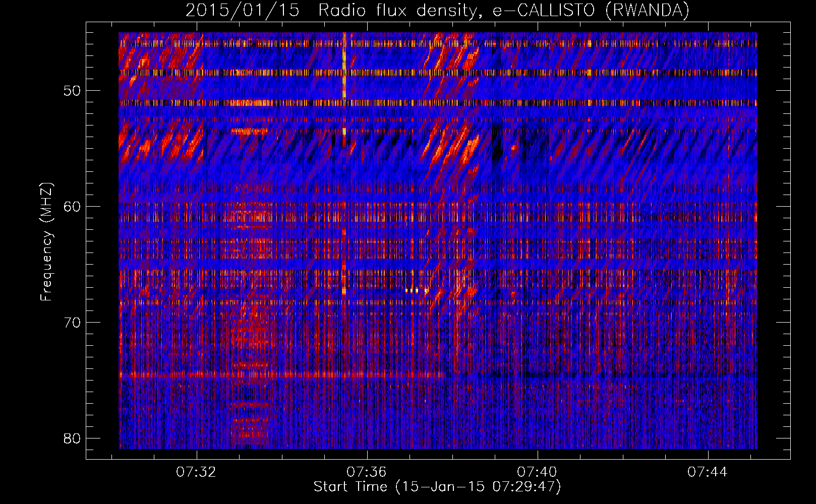
Task: Click the Start Time axis label
Action: coord(437,487)
